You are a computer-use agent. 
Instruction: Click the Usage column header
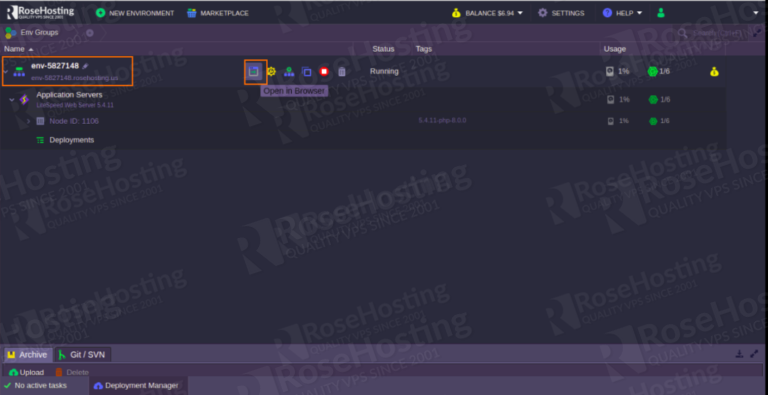click(x=615, y=49)
